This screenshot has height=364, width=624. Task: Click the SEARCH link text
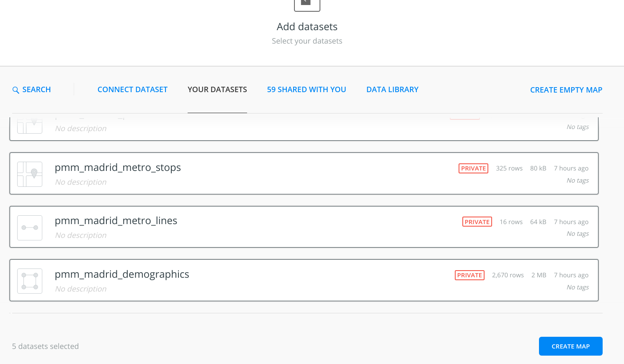[x=36, y=90]
